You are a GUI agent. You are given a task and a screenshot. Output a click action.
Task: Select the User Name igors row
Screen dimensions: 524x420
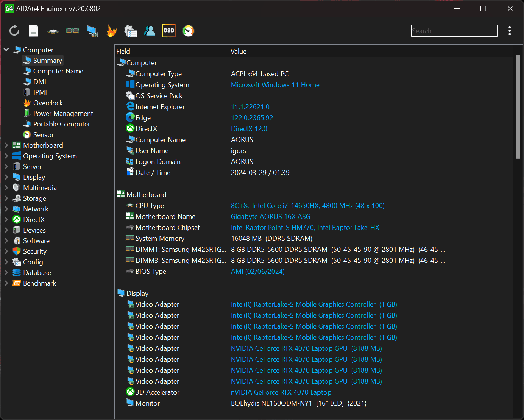(282, 151)
